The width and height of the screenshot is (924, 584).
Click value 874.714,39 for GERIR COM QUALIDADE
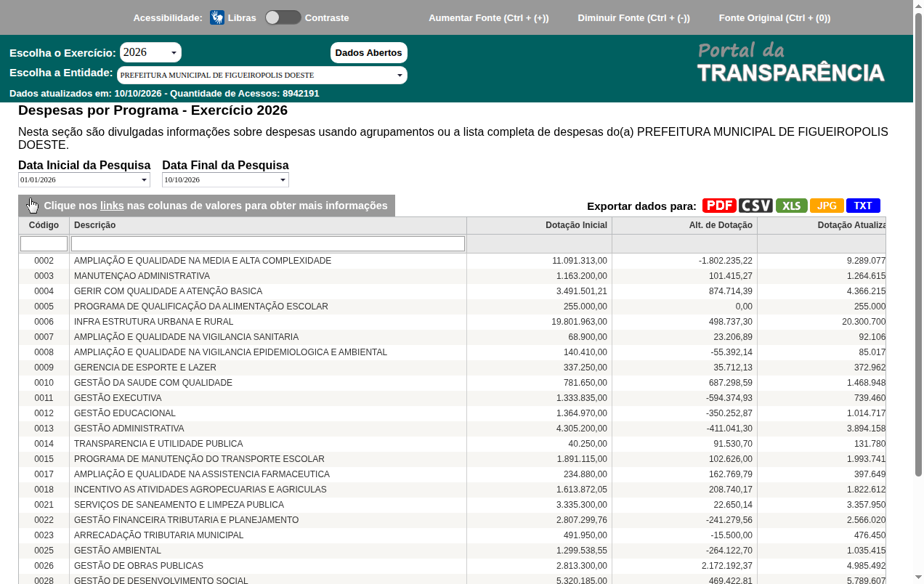click(731, 291)
